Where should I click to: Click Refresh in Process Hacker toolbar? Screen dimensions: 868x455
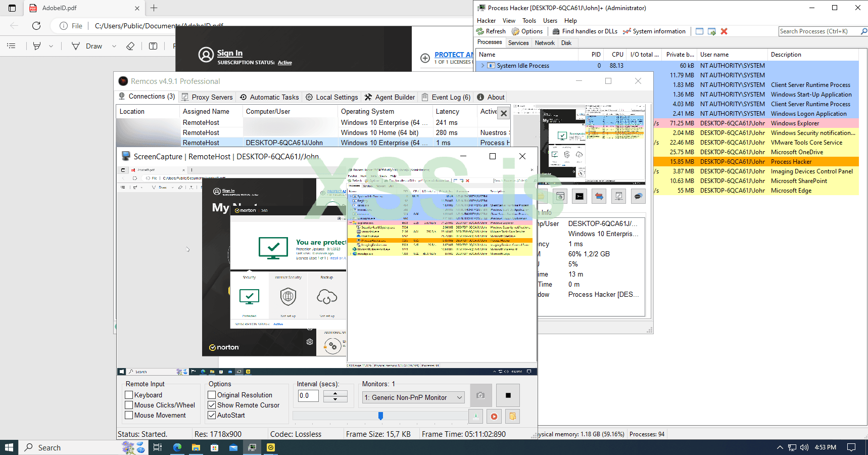point(491,31)
